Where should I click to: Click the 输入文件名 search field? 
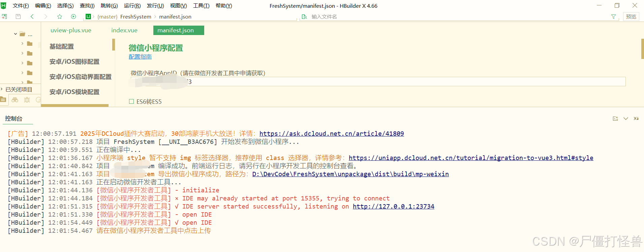(x=458, y=17)
